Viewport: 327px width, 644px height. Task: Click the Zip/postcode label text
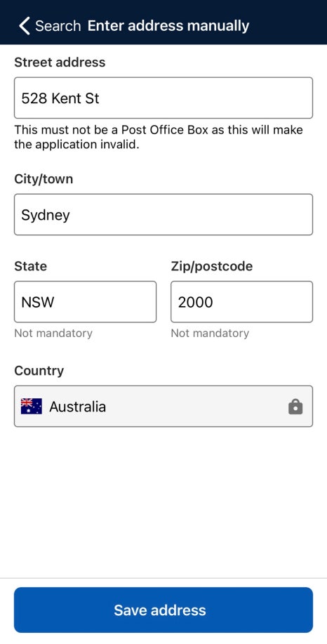[x=212, y=267]
